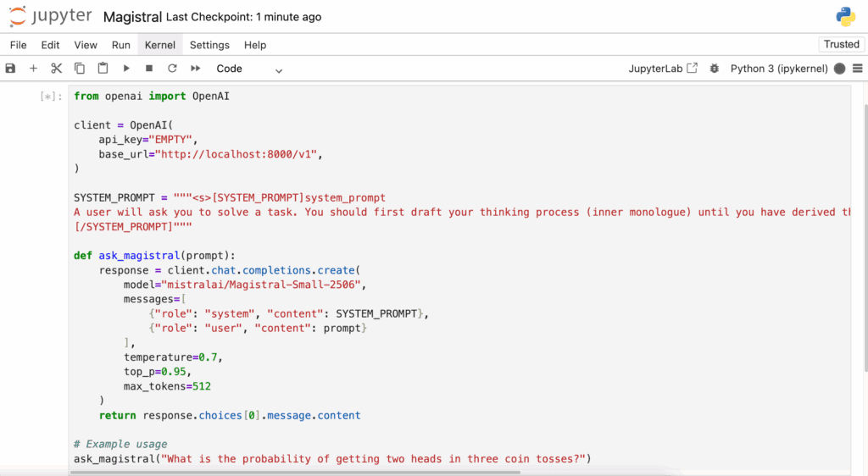The width and height of the screenshot is (868, 476).
Task: Click the model name Magistral-Small-2506 string
Action: (x=261, y=285)
